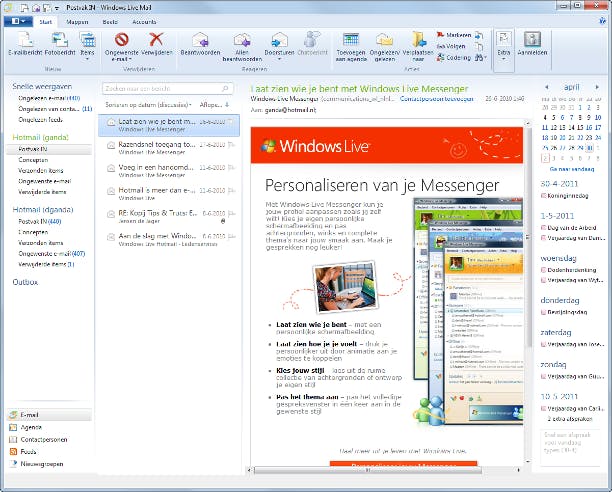Go to next month in calendar
The width and height of the screenshot is (612, 492).
(x=597, y=87)
